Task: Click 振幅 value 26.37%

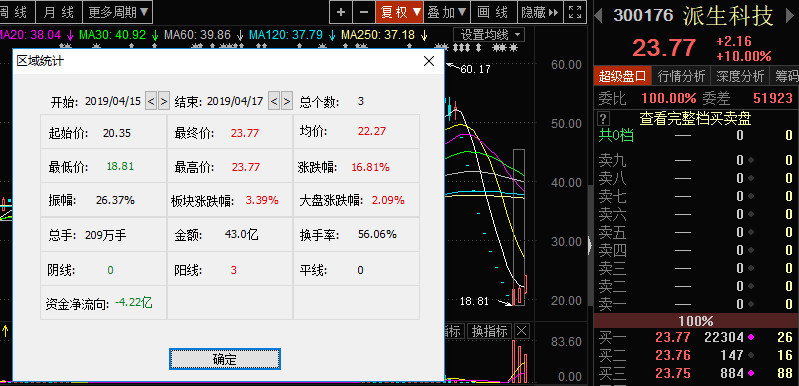Action: (x=115, y=200)
